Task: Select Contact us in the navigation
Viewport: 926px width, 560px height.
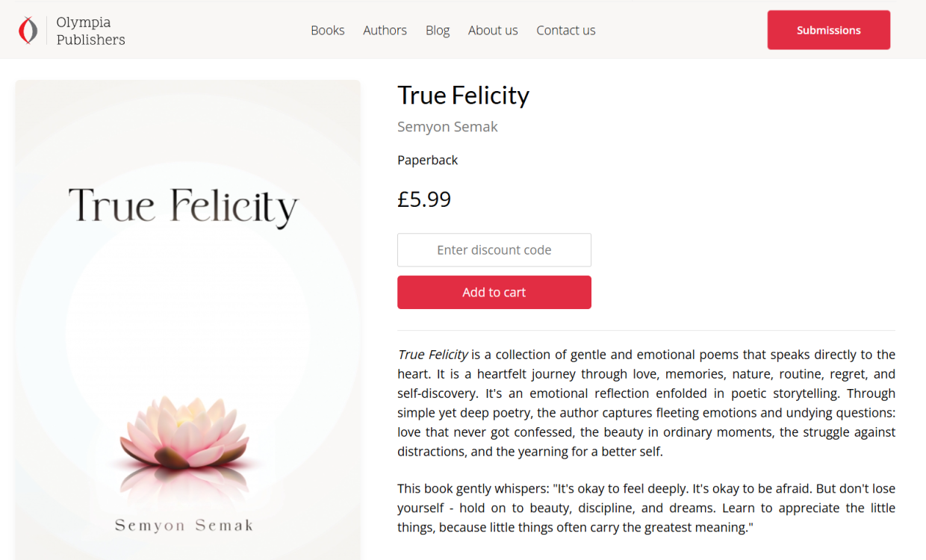Action: 566,31
